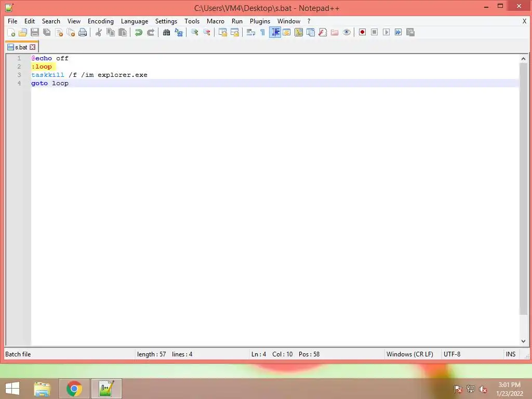The height and width of the screenshot is (399, 532).
Task: Click the Paste clipboard icon
Action: [x=123, y=32]
